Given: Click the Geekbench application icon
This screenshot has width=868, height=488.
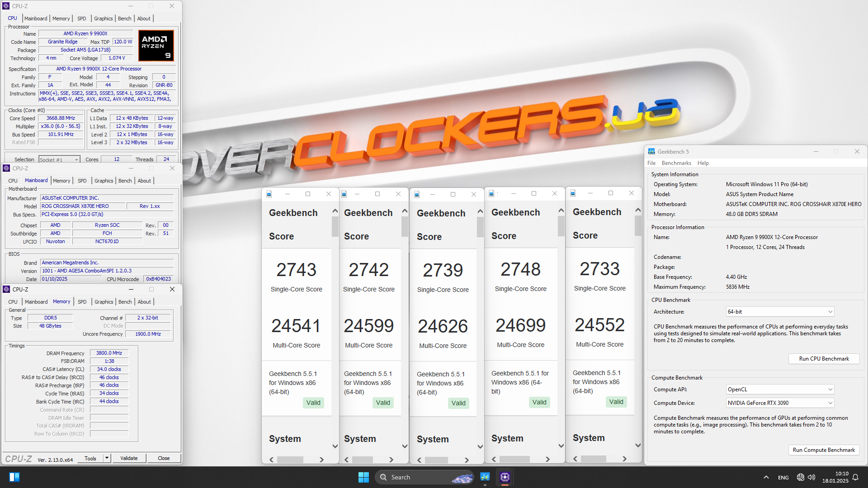Looking at the screenshot, I should (x=651, y=151).
